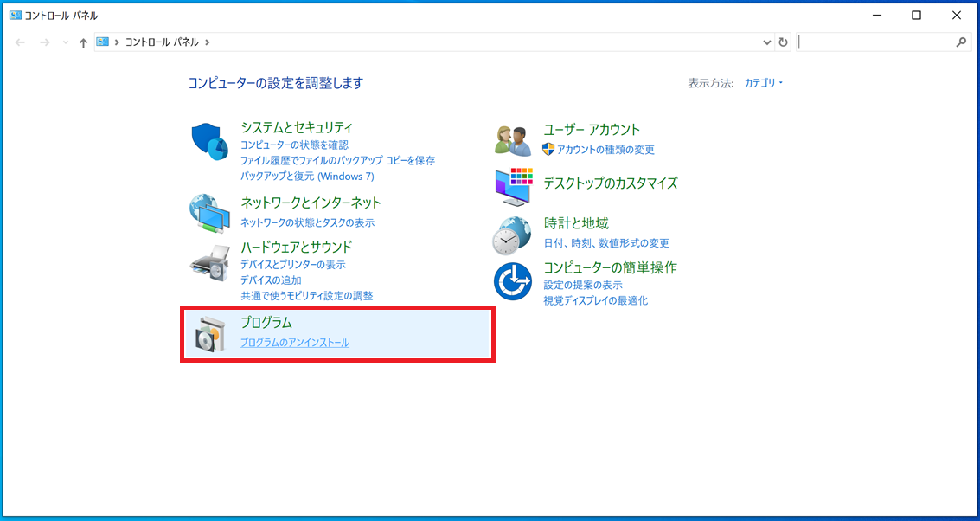The width and height of the screenshot is (980, 521).
Task: Expand the address bar history dropdown arrow
Action: point(767,42)
